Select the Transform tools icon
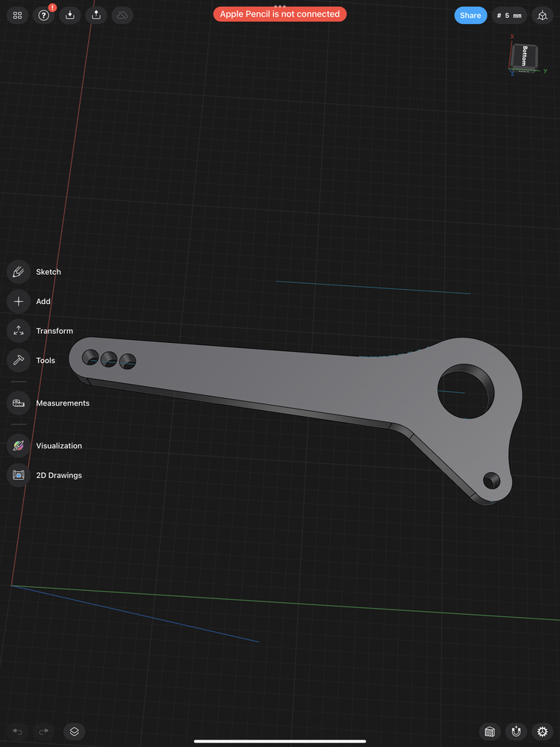Viewport: 560px width, 747px height. coord(19,331)
